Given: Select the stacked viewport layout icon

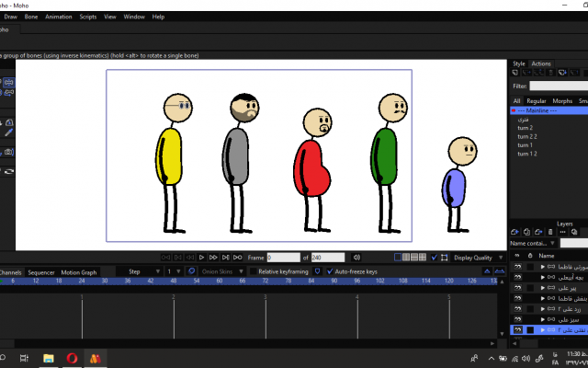Looking at the screenshot, I should coord(414,258).
